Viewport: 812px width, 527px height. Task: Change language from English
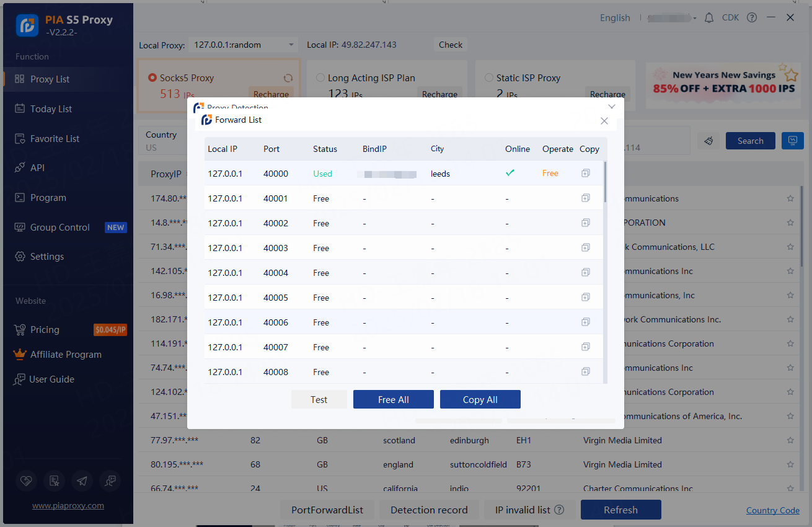pos(615,18)
